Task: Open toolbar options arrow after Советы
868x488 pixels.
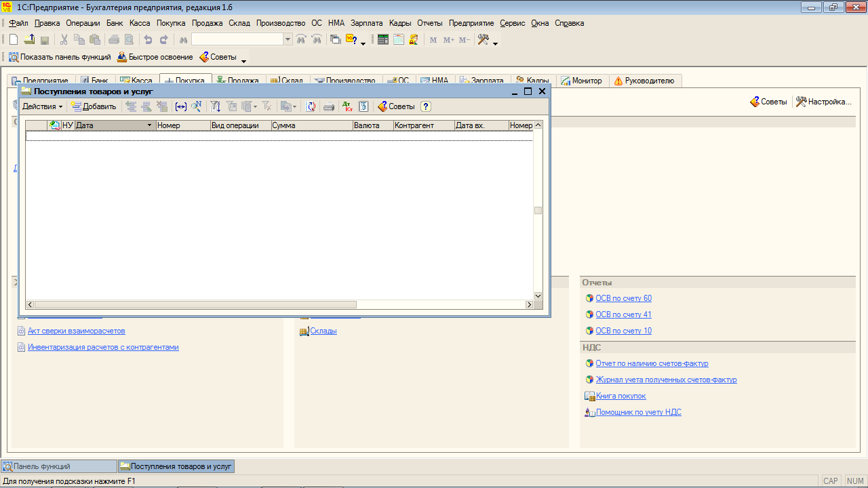Action: (x=243, y=60)
